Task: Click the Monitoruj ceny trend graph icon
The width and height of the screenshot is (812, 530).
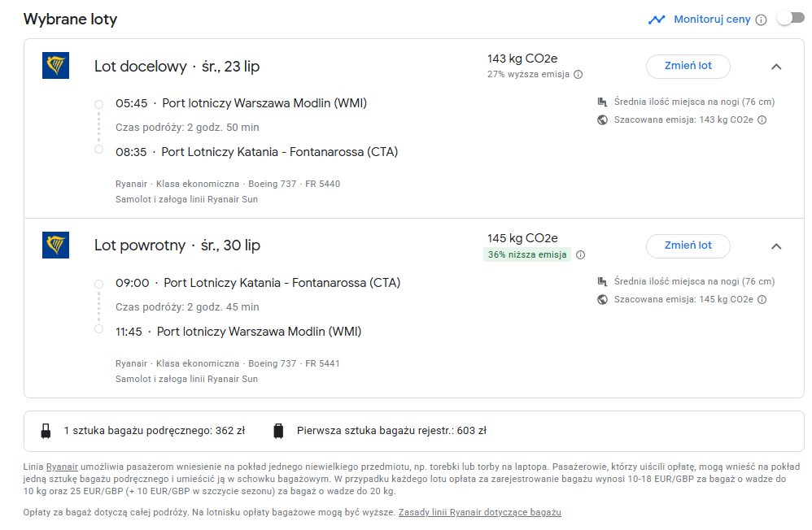Action: coord(657,20)
